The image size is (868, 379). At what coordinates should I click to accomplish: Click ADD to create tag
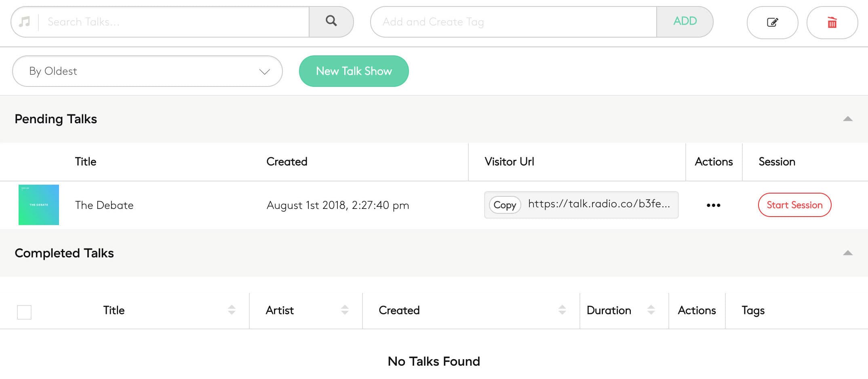(685, 21)
